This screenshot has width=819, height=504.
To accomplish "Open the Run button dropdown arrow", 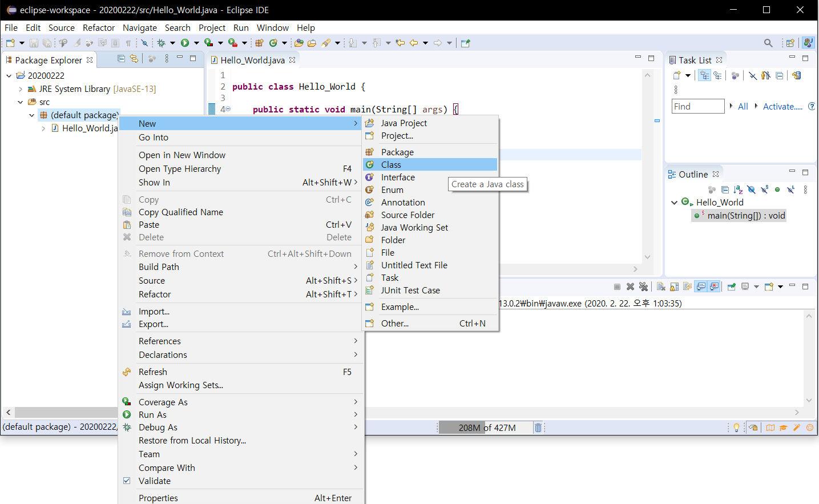I will coord(196,43).
